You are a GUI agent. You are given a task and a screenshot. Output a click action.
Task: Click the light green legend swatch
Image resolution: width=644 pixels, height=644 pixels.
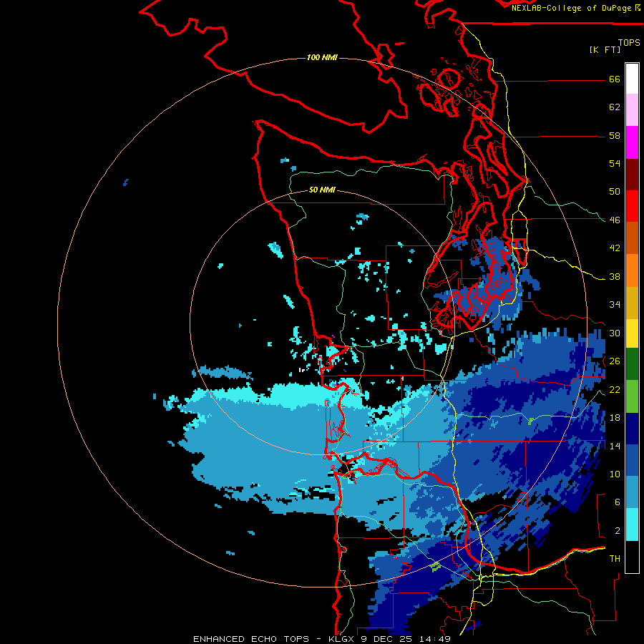[632, 396]
